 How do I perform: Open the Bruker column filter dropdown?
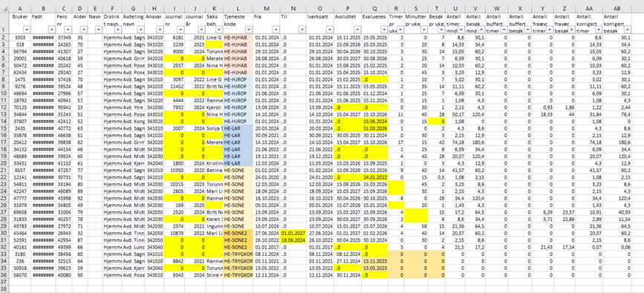27,30
